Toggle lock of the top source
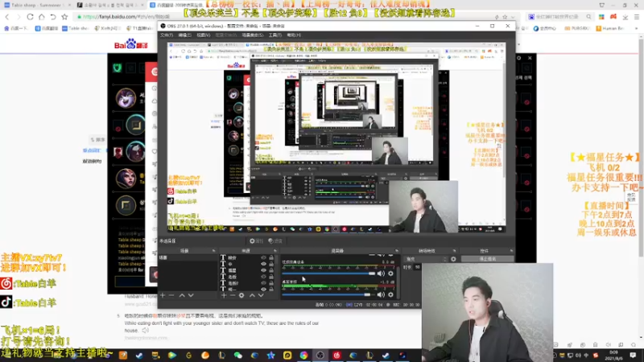 pos(271,257)
